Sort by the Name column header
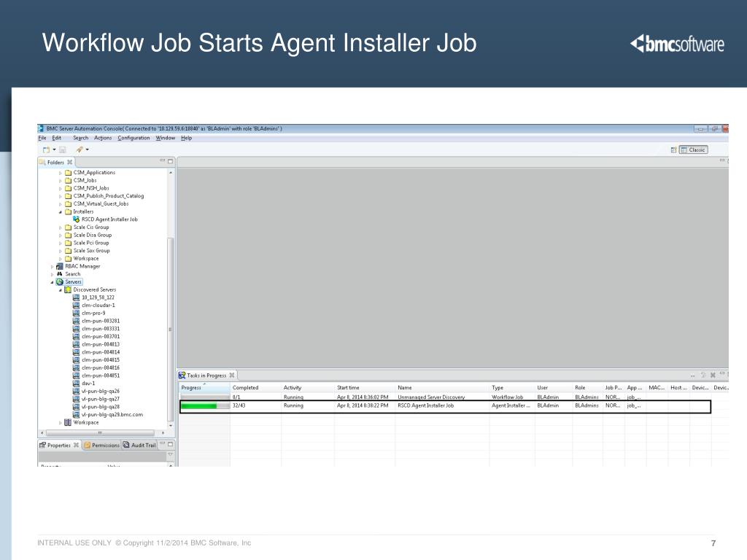Screen dimensions: 747x560 (442, 388)
